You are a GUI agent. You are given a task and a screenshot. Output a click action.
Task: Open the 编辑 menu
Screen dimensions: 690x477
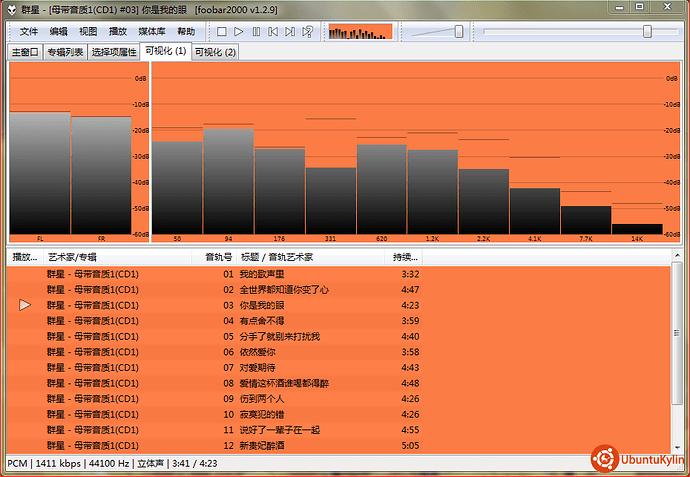coord(59,32)
